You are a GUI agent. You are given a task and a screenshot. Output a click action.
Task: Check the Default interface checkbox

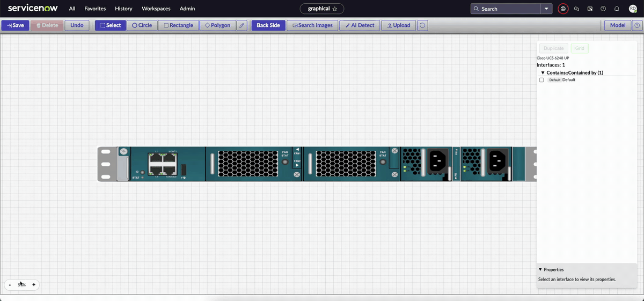click(x=541, y=80)
